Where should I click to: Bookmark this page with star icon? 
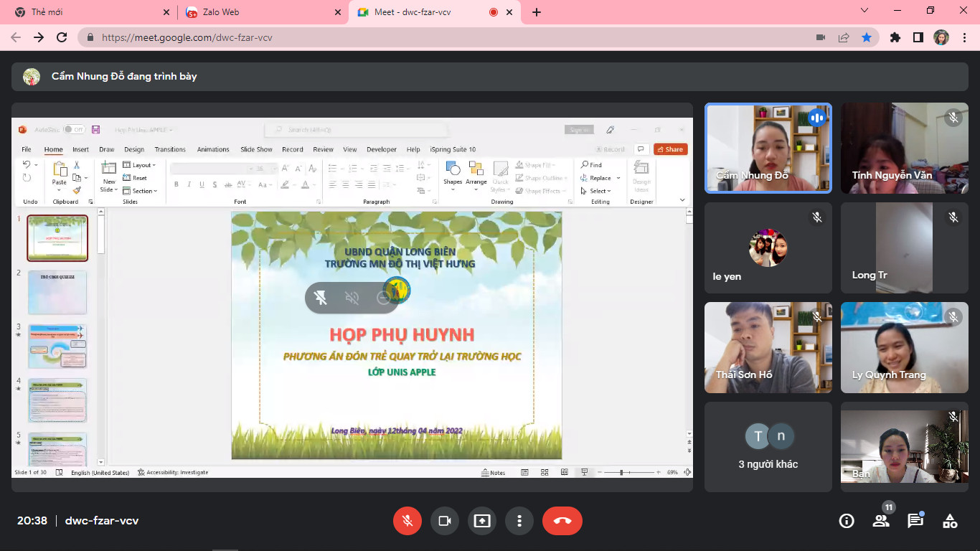[867, 37]
